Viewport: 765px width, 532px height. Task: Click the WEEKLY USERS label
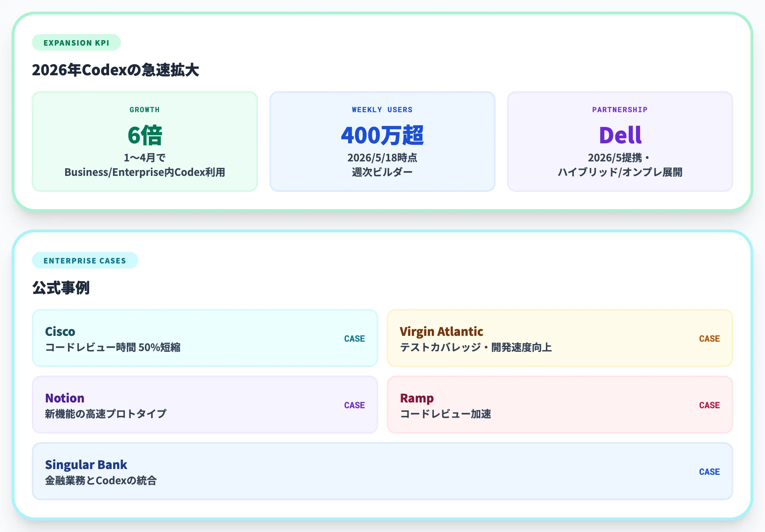[x=382, y=110]
